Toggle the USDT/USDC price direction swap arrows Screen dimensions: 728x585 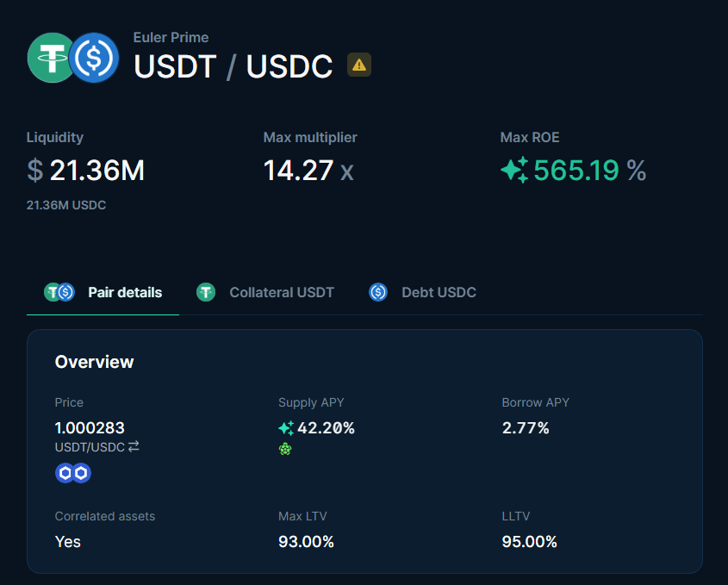click(134, 446)
